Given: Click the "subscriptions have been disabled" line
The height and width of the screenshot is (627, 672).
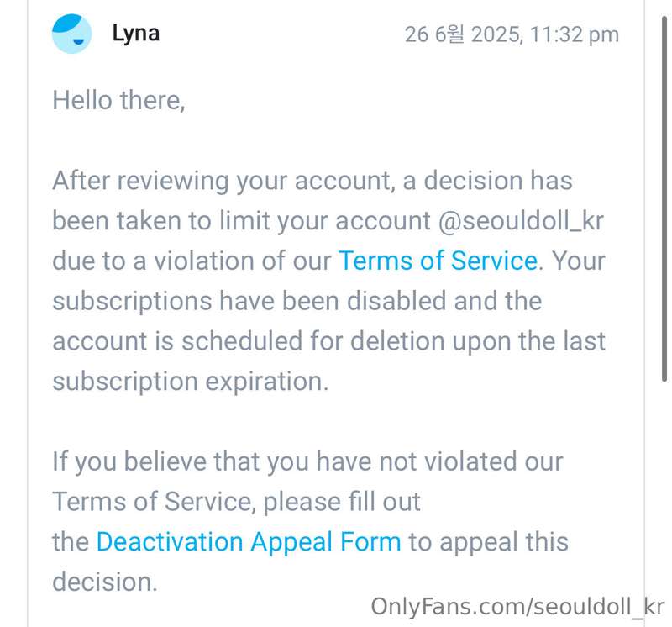Looking at the screenshot, I should click(x=297, y=301).
